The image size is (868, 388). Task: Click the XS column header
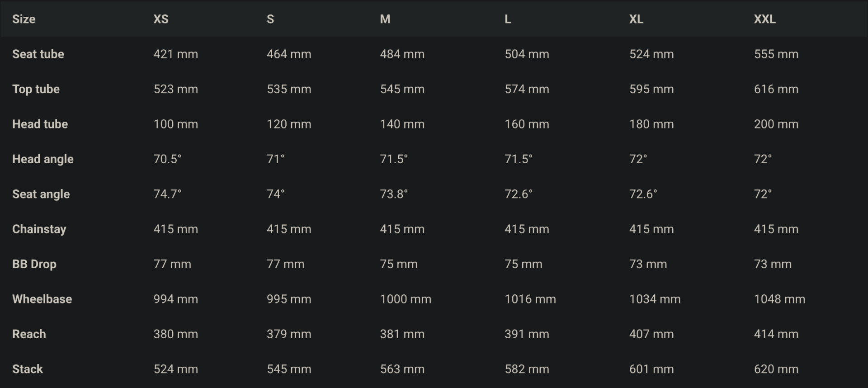pyautogui.click(x=161, y=19)
